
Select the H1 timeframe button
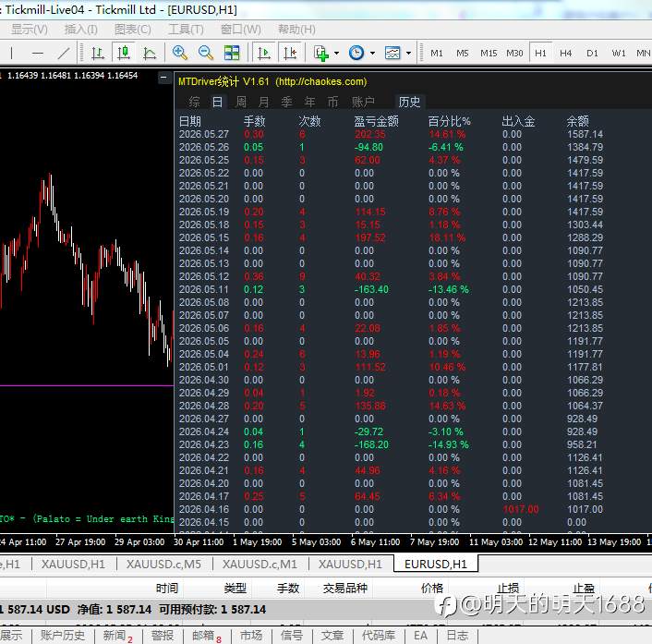coord(540,54)
